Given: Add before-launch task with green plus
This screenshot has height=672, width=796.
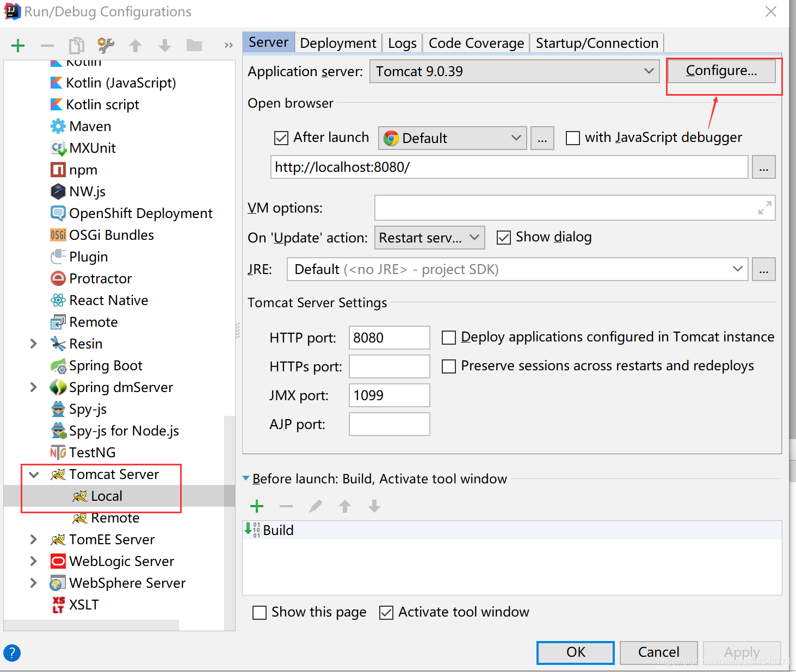Looking at the screenshot, I should tap(257, 506).
